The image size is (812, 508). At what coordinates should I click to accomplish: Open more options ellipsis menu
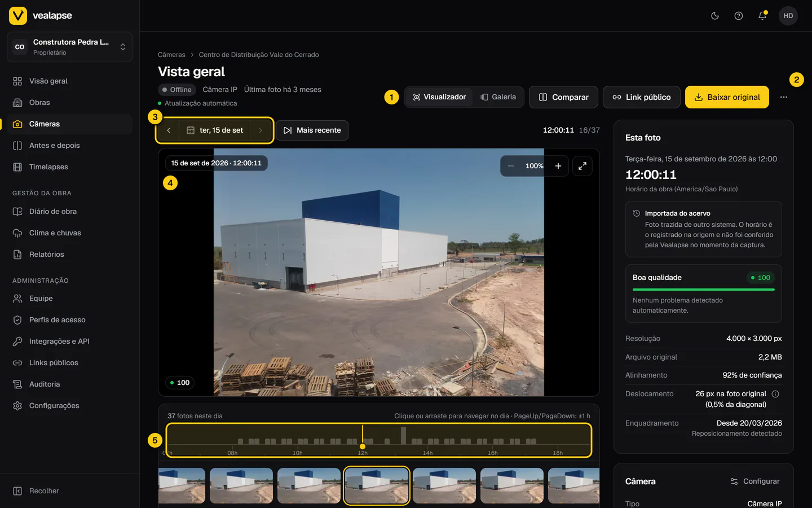[784, 97]
